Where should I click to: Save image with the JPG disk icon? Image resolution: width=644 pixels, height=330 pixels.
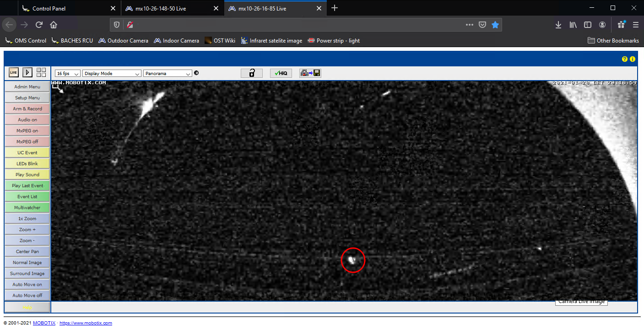pyautogui.click(x=310, y=73)
